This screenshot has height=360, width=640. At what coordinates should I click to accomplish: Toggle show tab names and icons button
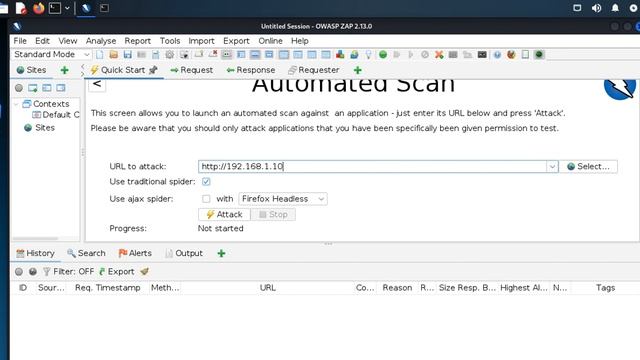(227, 54)
